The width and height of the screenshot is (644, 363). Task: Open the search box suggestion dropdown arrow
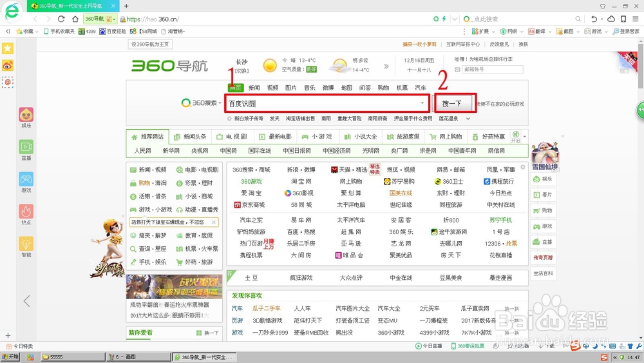pos(422,103)
